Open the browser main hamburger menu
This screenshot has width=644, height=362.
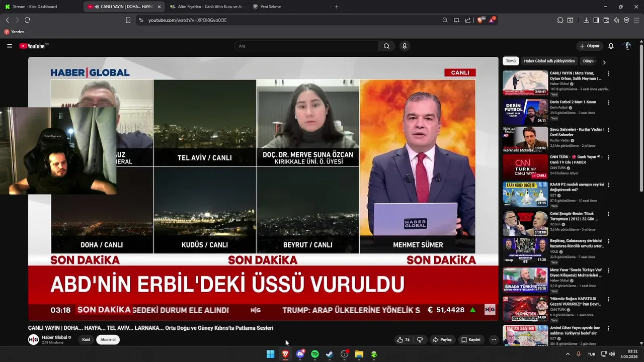click(x=637, y=20)
